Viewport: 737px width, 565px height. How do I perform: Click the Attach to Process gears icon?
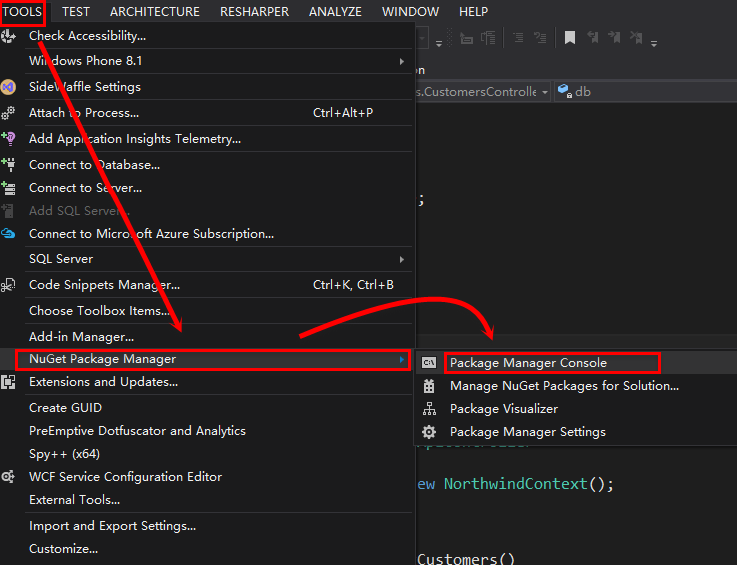coord(8,113)
